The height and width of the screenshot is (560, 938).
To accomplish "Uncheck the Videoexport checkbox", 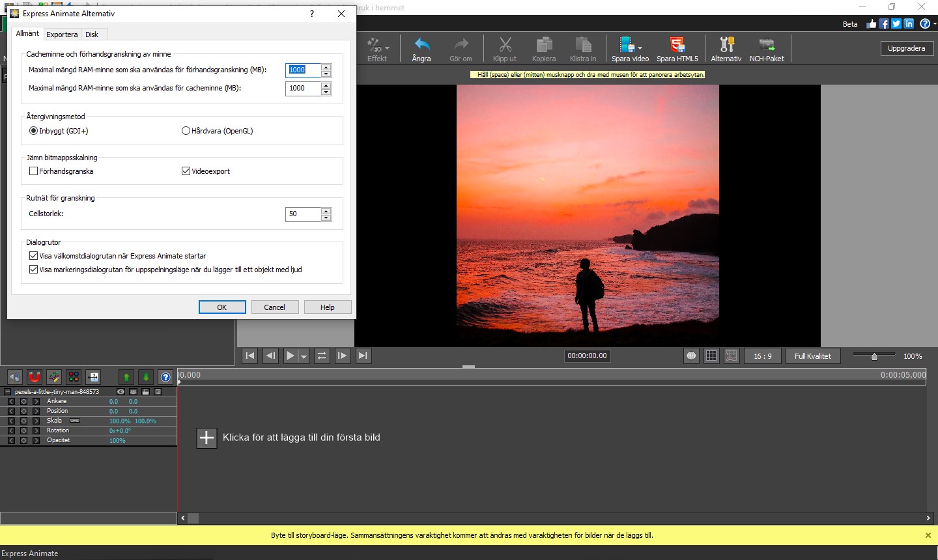I will (186, 171).
